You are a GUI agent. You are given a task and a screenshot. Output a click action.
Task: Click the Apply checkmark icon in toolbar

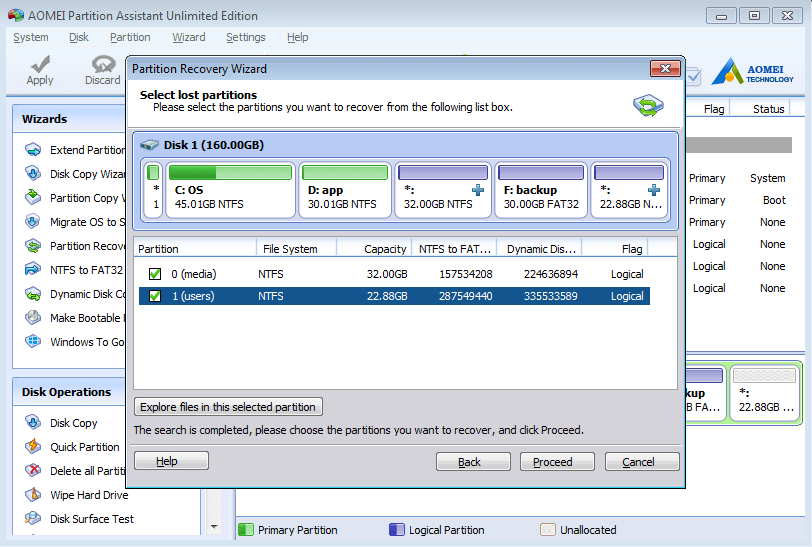point(40,64)
